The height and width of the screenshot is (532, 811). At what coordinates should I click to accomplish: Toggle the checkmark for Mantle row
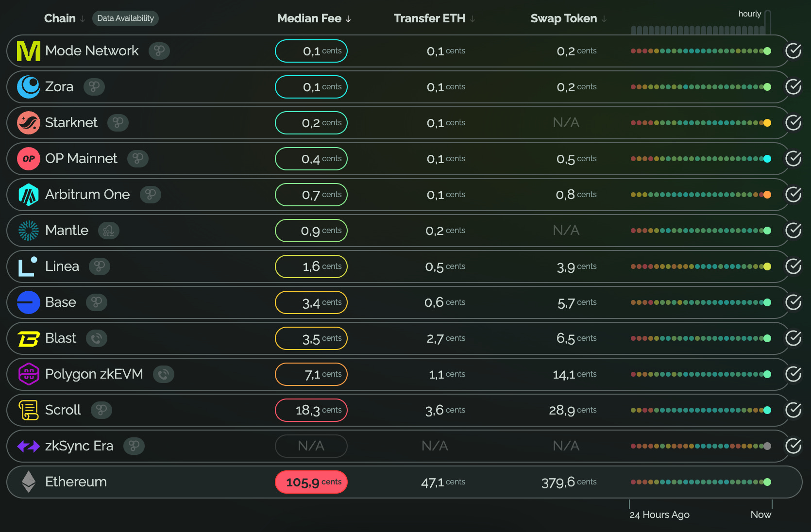[x=794, y=230]
